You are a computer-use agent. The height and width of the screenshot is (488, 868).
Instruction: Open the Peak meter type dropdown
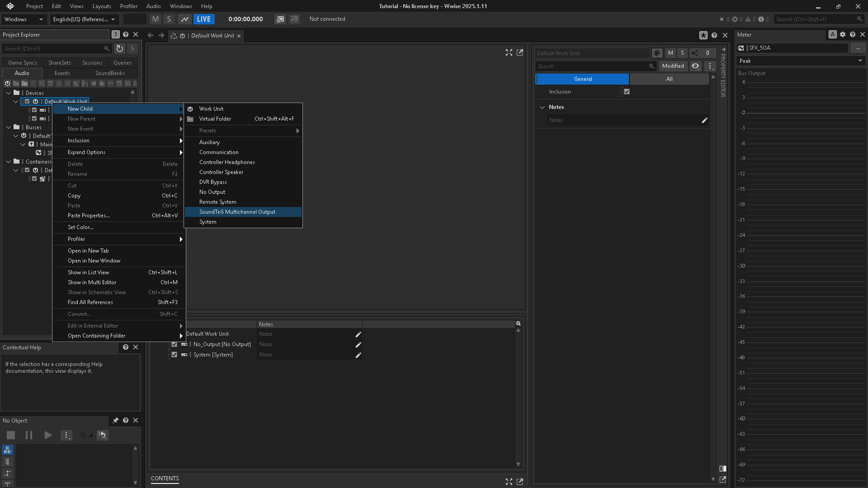tap(801, 61)
